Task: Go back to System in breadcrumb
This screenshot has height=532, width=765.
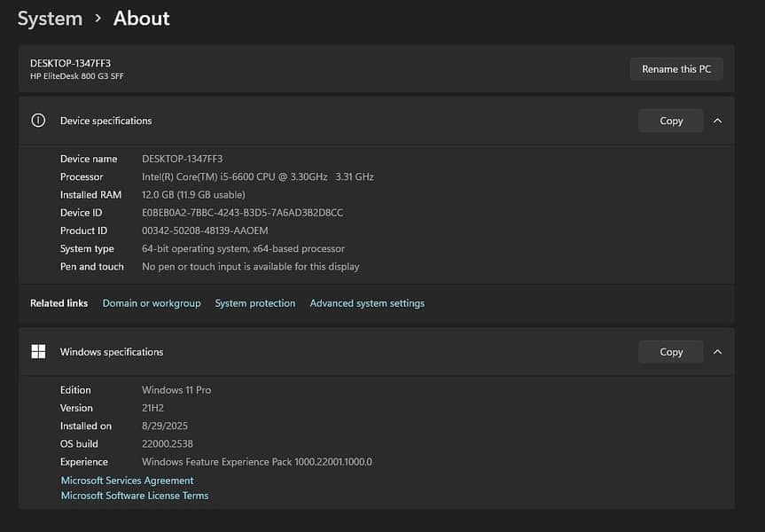Action: click(50, 19)
